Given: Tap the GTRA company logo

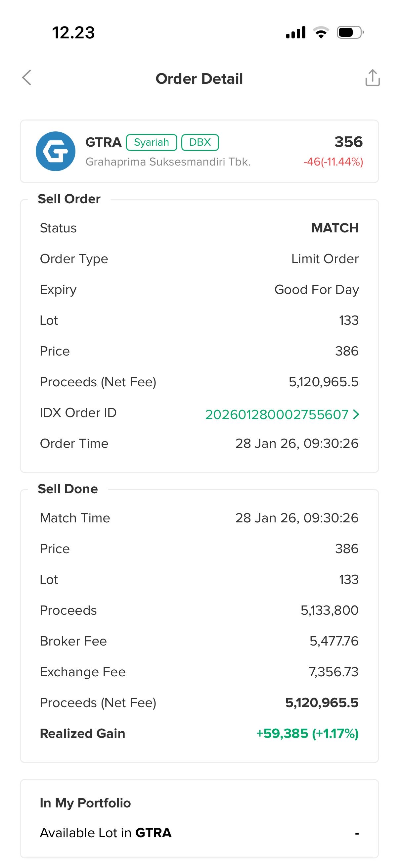Looking at the screenshot, I should click(x=56, y=151).
